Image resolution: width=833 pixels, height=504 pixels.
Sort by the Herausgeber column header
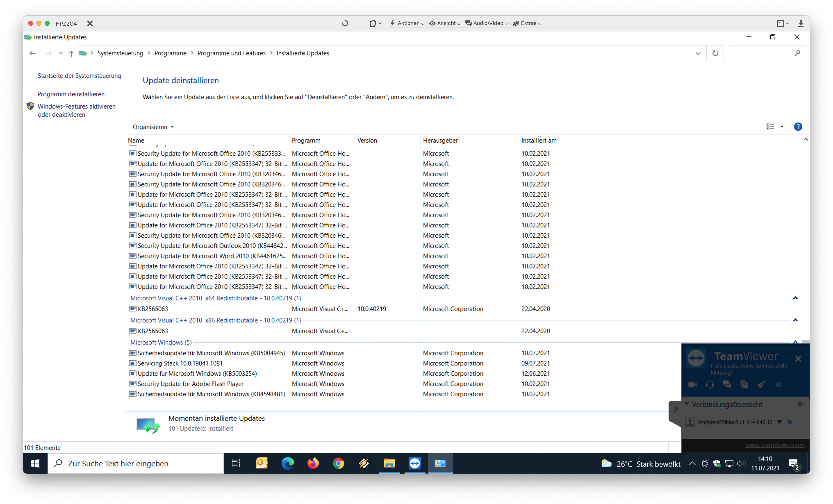pyautogui.click(x=470, y=140)
